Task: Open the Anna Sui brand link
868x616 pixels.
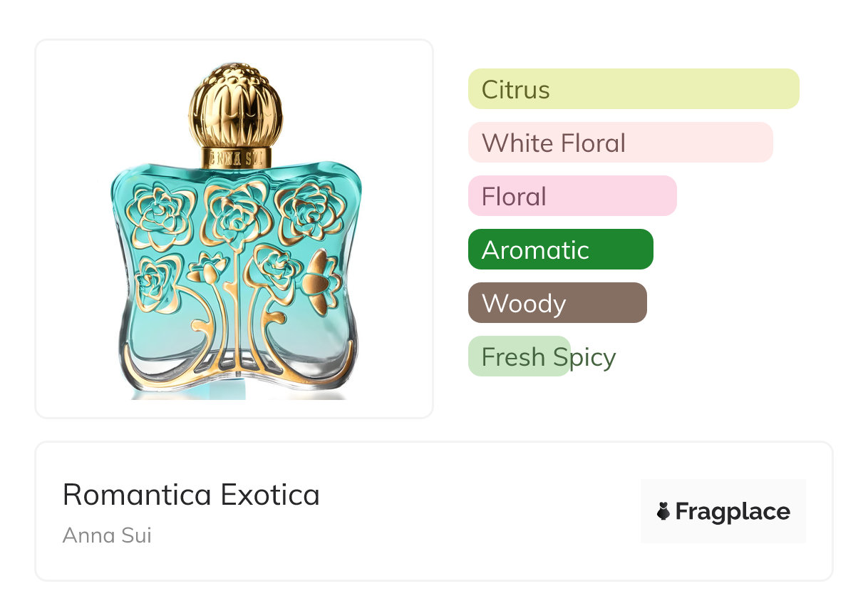Action: (107, 535)
